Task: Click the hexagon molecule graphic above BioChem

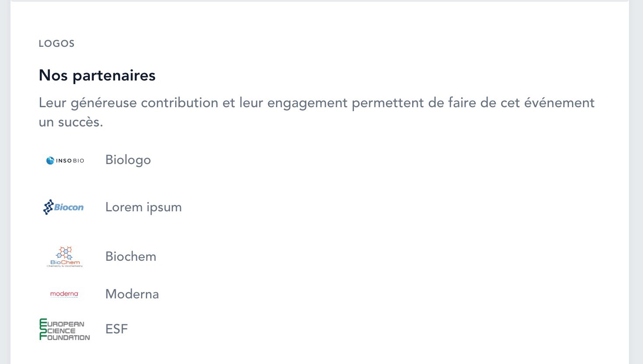Action: [65, 252]
